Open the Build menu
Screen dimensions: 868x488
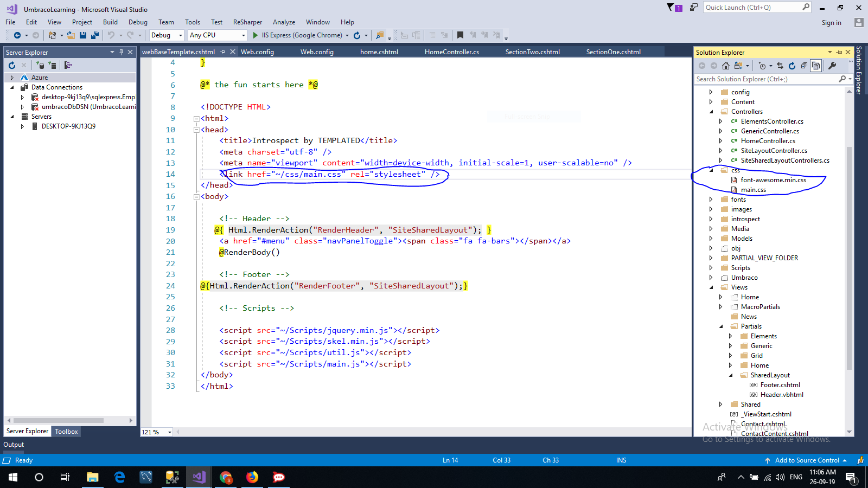110,22
